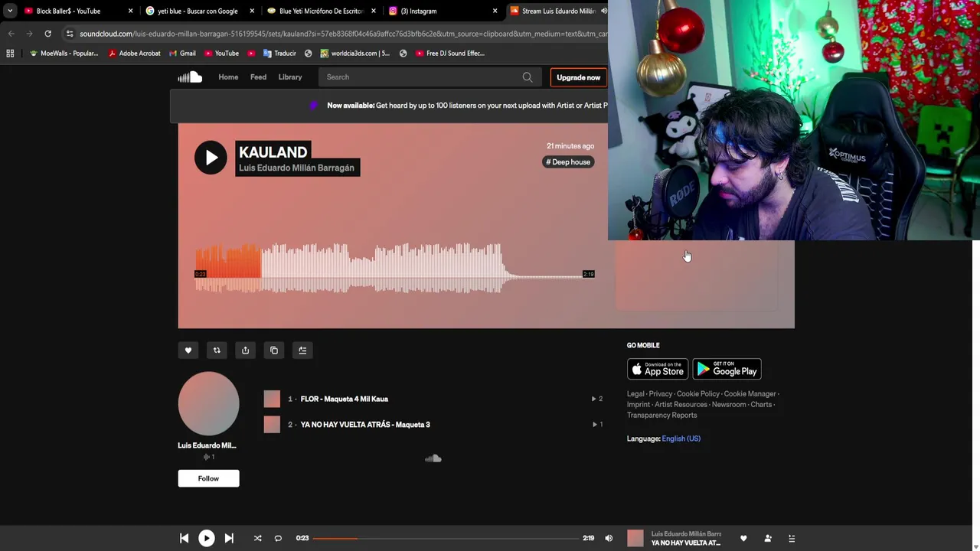This screenshot has height=551, width=980.
Task: Share the playlist using the share icon
Action: coord(245,350)
